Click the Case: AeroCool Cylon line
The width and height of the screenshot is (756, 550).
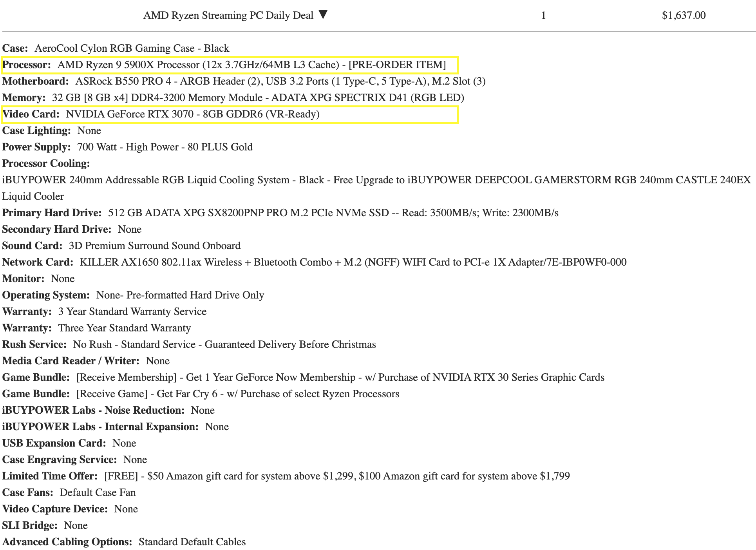[116, 49]
